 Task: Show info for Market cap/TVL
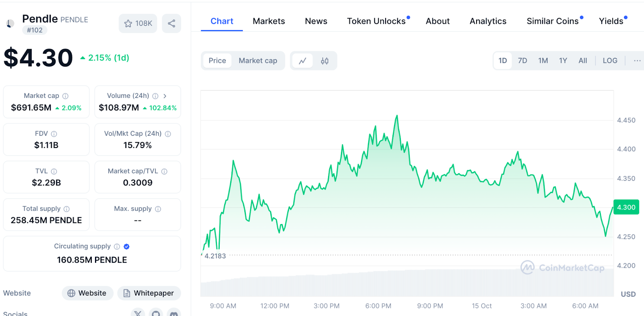tap(164, 171)
